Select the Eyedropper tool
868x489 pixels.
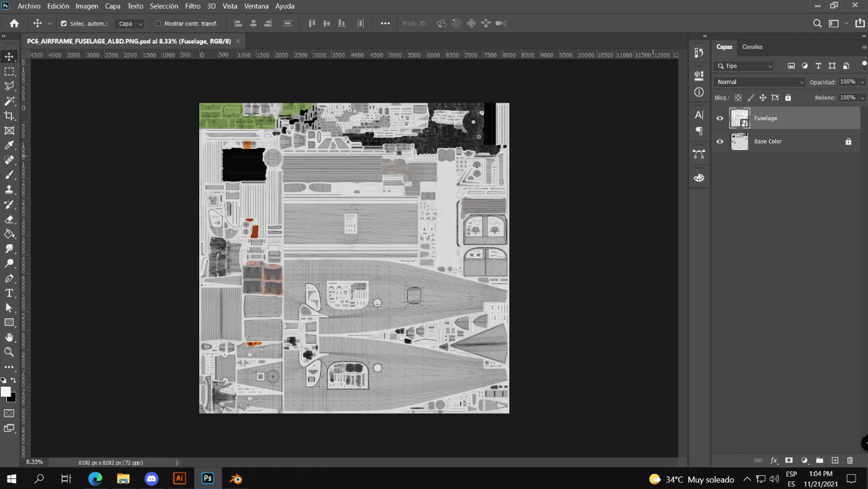coord(9,145)
